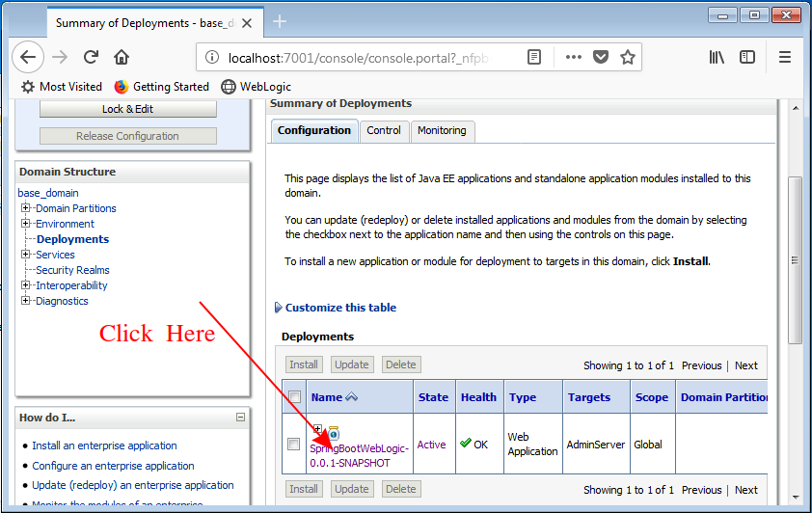Open a new browser tab with the plus icon

click(x=280, y=22)
